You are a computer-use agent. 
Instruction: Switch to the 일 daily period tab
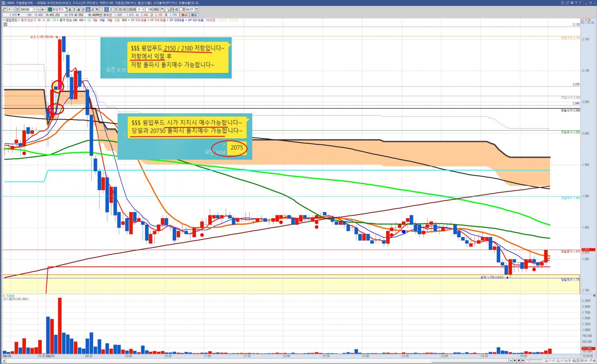(x=70, y=10)
